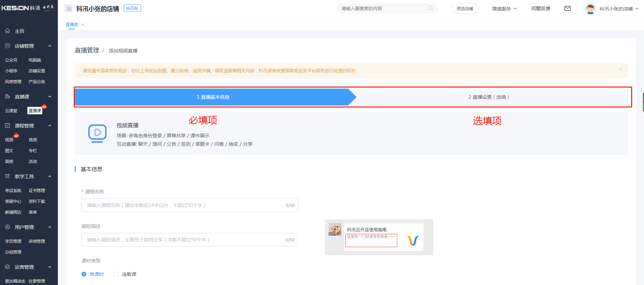Image resolution: width=644 pixels, height=285 pixels.
Task: Open 云课堂 in the sidebar
Action: pos(11,111)
